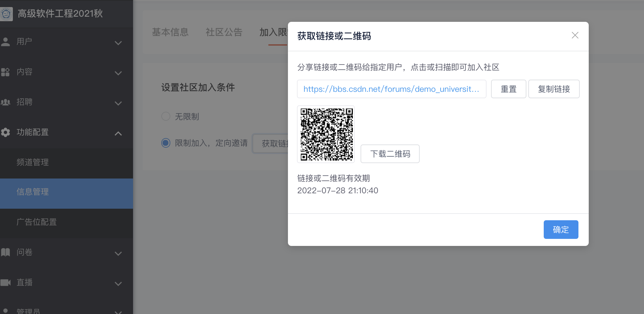Click the 招聘 people icon
The image size is (644, 314).
(x=5, y=102)
